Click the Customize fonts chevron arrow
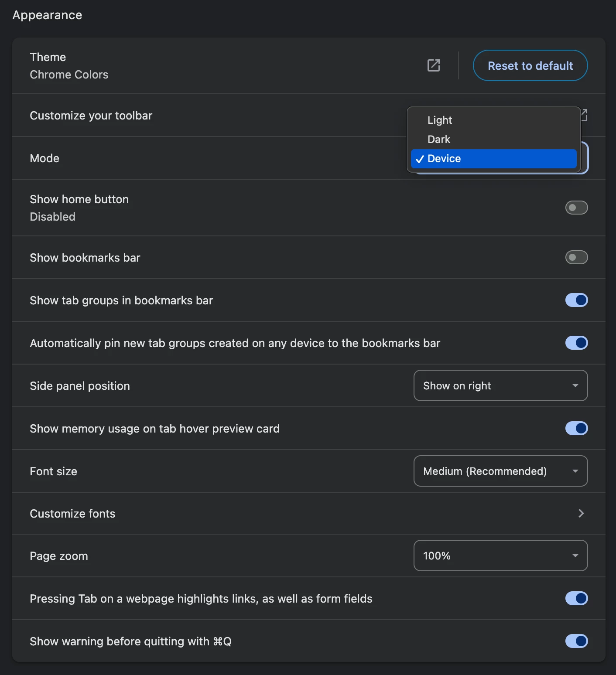Viewport: 616px width, 675px height. tap(581, 513)
